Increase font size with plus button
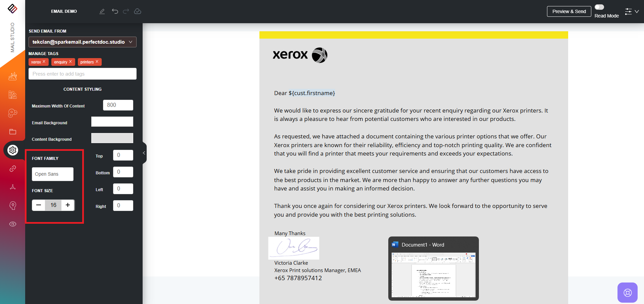The image size is (644, 304). click(68, 205)
